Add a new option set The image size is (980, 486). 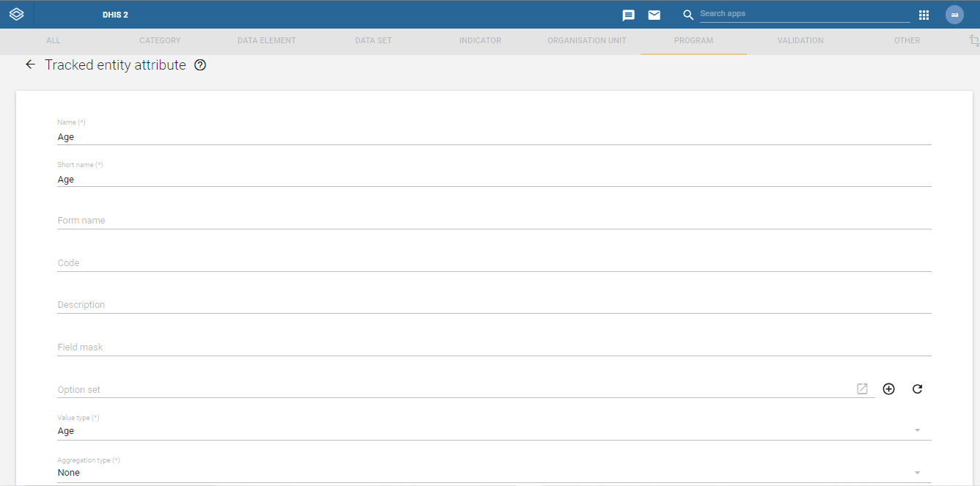(x=888, y=389)
